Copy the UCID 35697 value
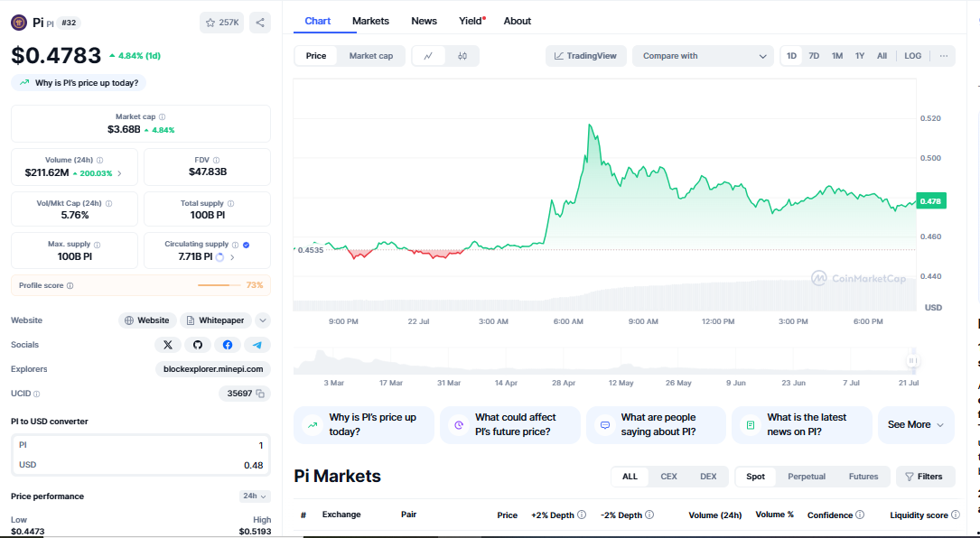Viewport: 980px width, 538px height. coord(260,394)
